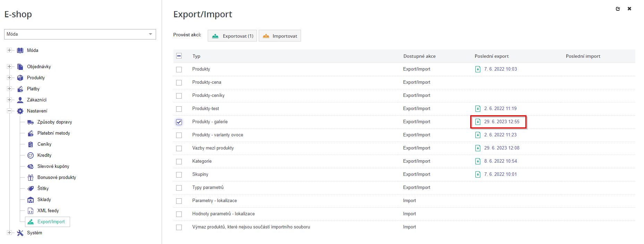
Task: Click the open-in-new-window icon at top right
Action: (x=618, y=9)
